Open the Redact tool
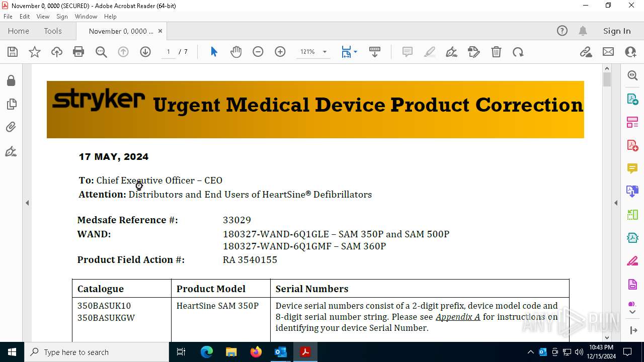The height and width of the screenshot is (362, 644). click(x=632, y=261)
